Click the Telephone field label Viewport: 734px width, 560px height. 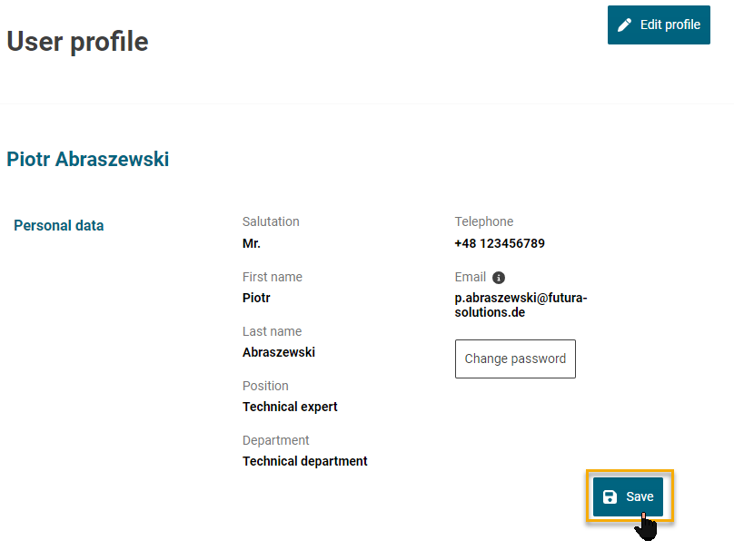[x=484, y=221]
